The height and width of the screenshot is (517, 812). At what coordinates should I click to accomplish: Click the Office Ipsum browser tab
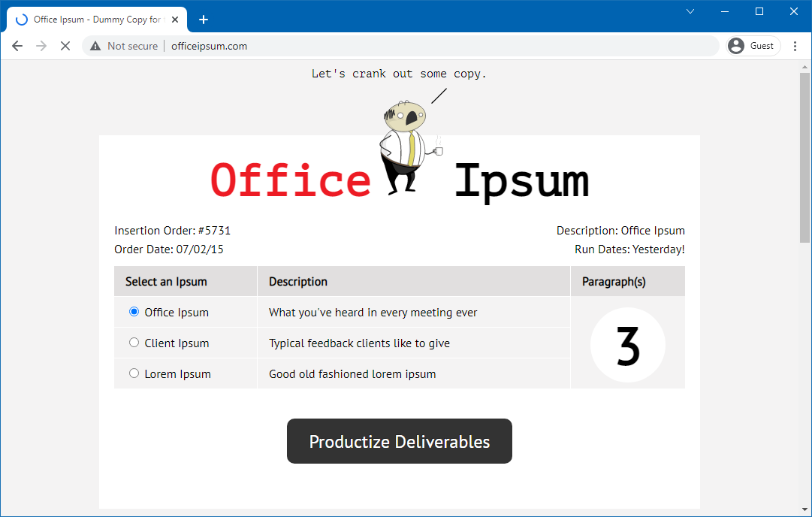pos(98,20)
